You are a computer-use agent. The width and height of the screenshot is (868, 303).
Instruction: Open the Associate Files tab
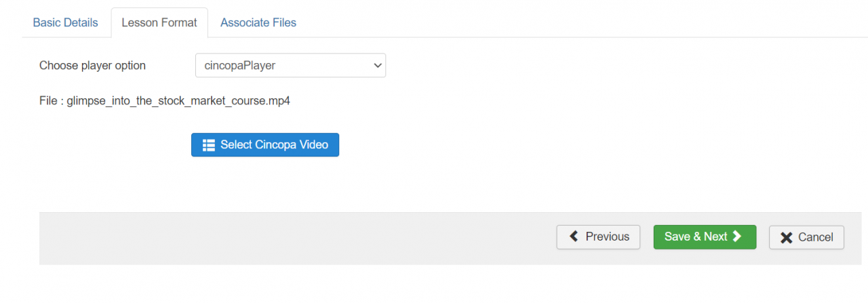pos(258,22)
